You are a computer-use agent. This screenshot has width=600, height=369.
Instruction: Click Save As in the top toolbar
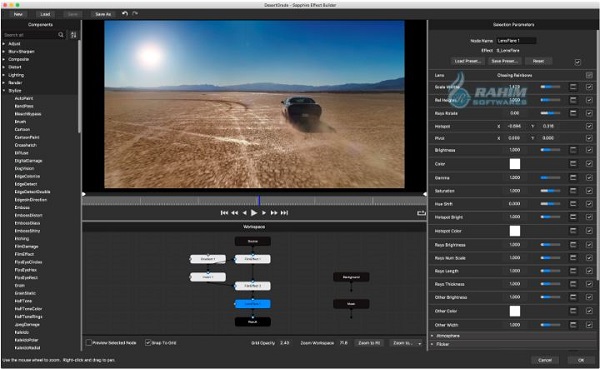click(x=103, y=14)
